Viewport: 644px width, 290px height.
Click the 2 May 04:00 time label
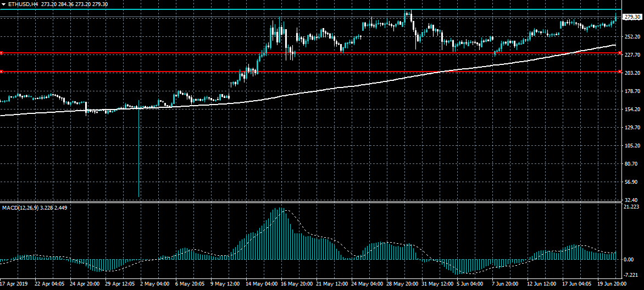click(x=156, y=284)
